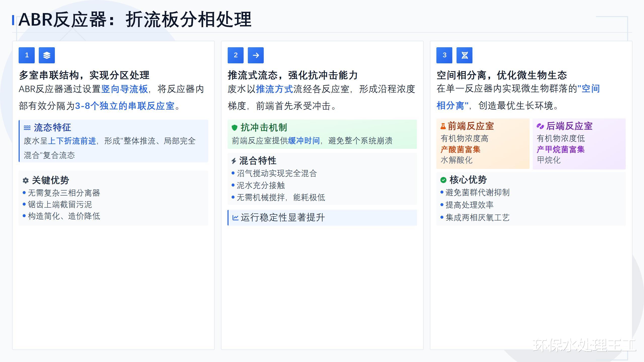The height and width of the screenshot is (362, 644).
Task: Click the green check icon beside 核心优势
Action: point(443,180)
